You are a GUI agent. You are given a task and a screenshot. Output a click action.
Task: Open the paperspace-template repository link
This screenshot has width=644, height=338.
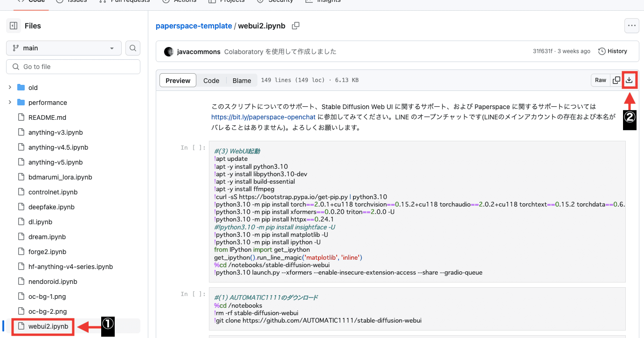[194, 26]
